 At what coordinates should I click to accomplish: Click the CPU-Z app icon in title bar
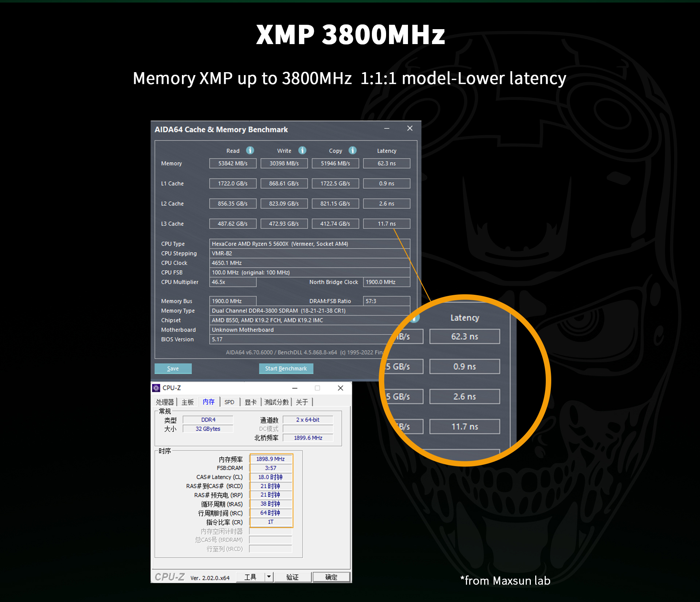click(156, 388)
